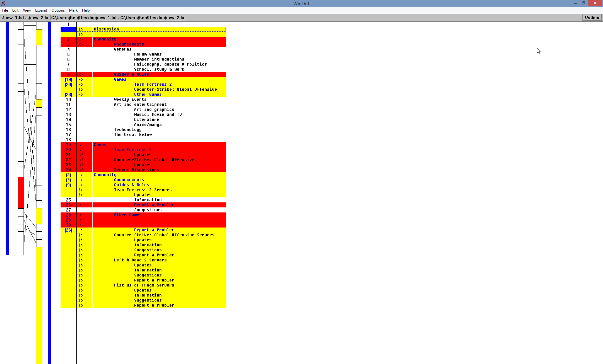Open the Help menu
This screenshot has height=364, width=603.
pos(86,10)
